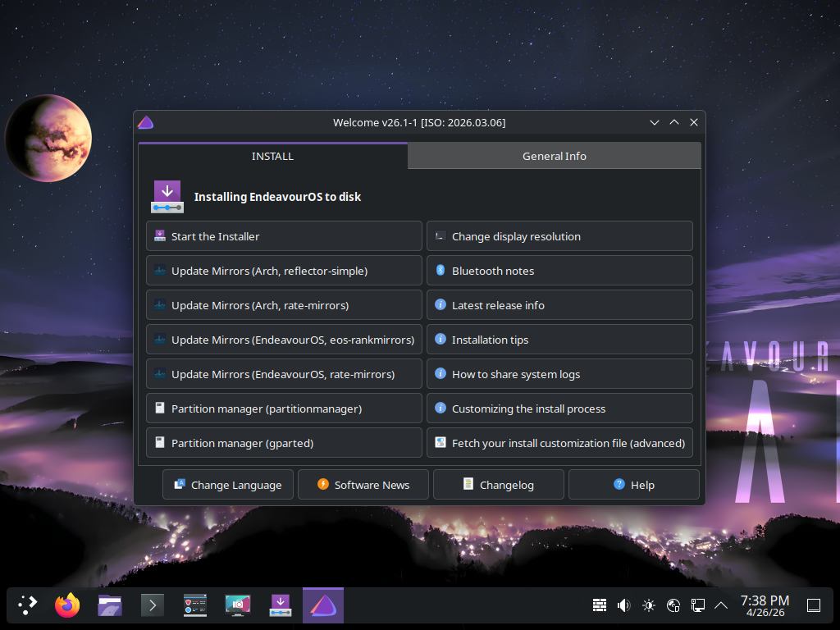This screenshot has height=630, width=840.
Task: Select the INSTALL tab
Action: point(272,156)
